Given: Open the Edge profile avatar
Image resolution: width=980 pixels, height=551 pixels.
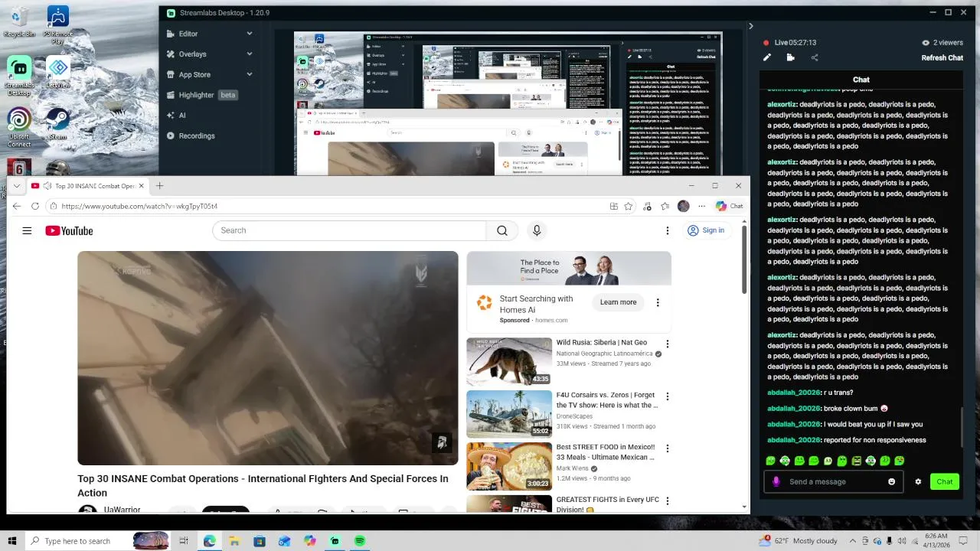Looking at the screenshot, I should pyautogui.click(x=684, y=206).
